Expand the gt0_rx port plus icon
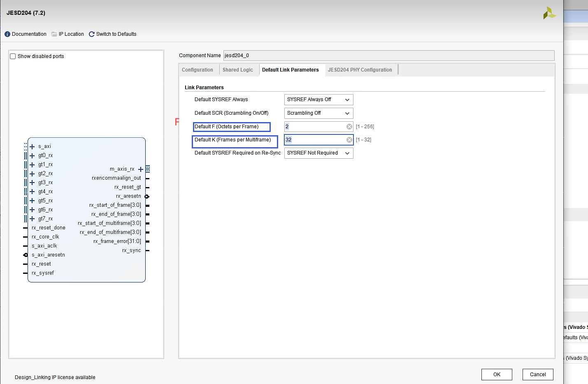Viewport: 588px width, 384px height. coord(32,155)
